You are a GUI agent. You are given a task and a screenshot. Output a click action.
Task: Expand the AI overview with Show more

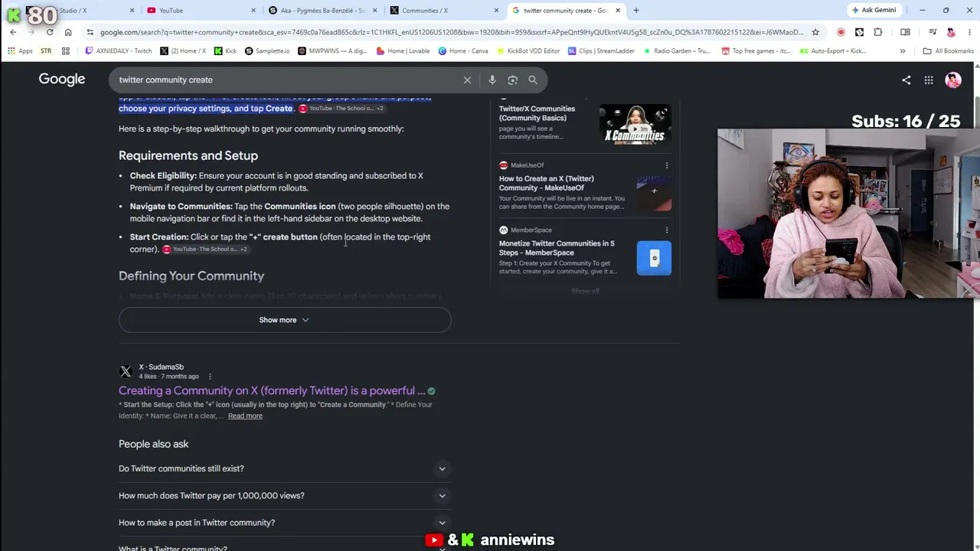(285, 320)
